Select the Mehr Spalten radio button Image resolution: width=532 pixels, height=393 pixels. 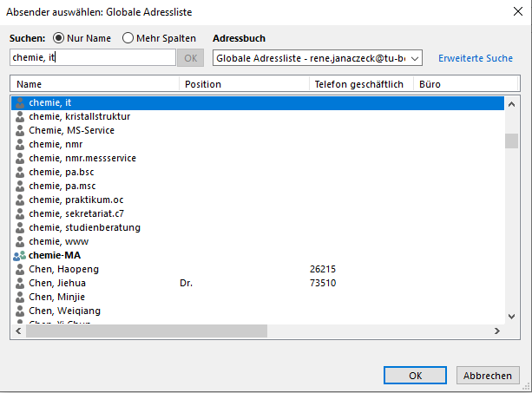point(128,38)
